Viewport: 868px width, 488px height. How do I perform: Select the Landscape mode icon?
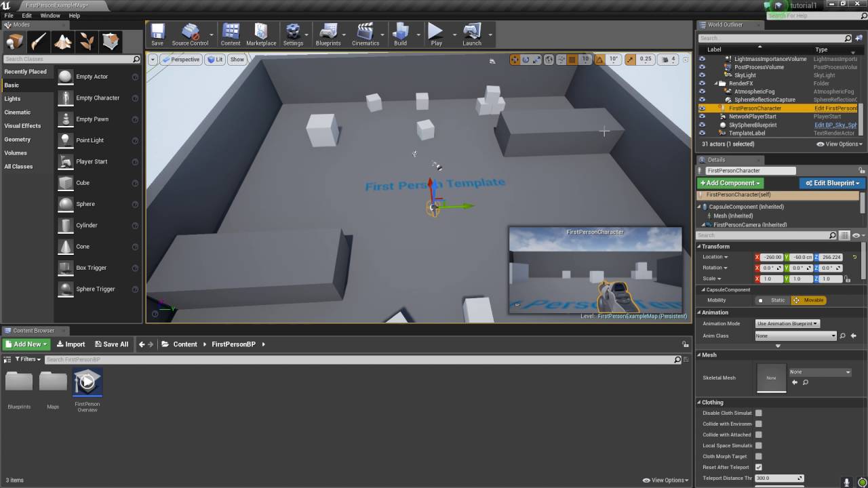(x=62, y=42)
